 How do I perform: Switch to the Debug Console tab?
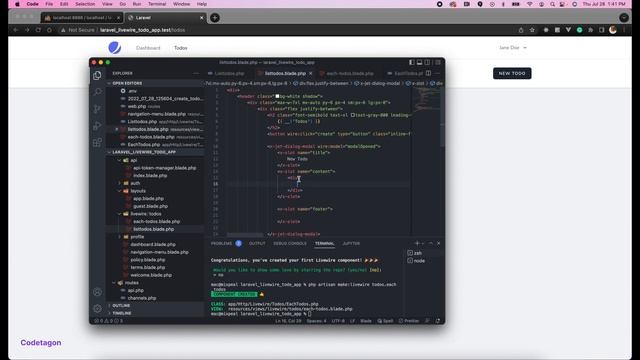pos(290,243)
